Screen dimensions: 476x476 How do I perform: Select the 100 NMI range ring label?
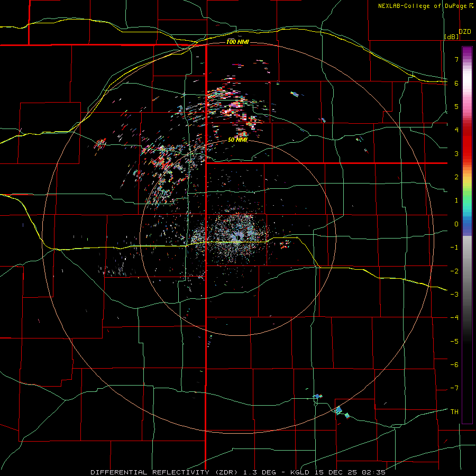pyautogui.click(x=237, y=42)
